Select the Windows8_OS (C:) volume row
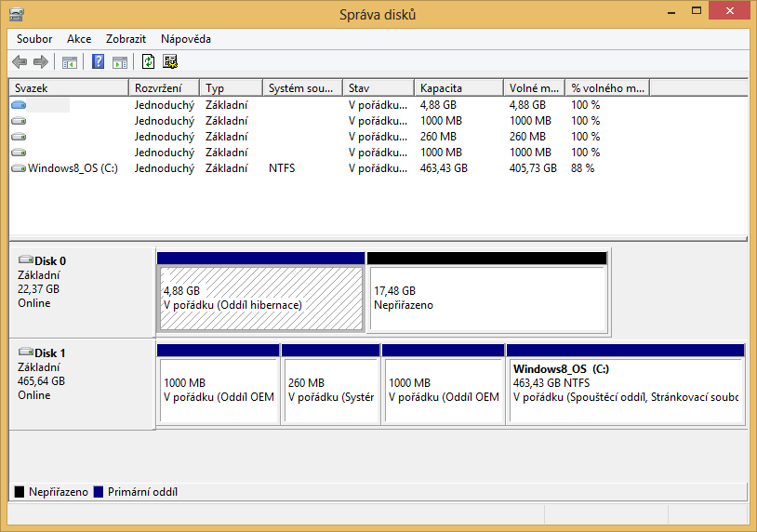Viewport: 757px width, 532px height. (73, 168)
